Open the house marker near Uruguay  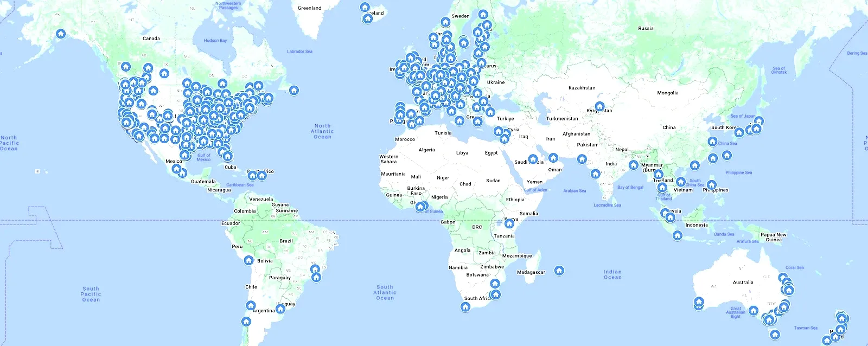pyautogui.click(x=280, y=309)
